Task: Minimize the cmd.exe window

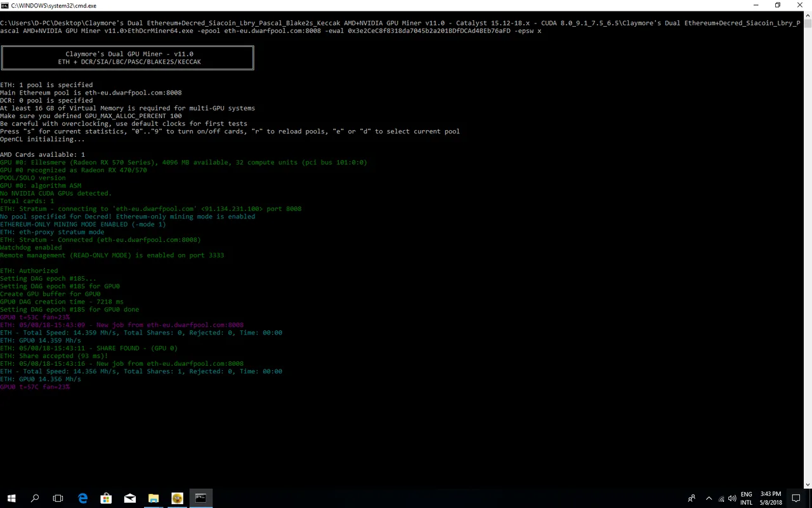Action: [x=756, y=5]
